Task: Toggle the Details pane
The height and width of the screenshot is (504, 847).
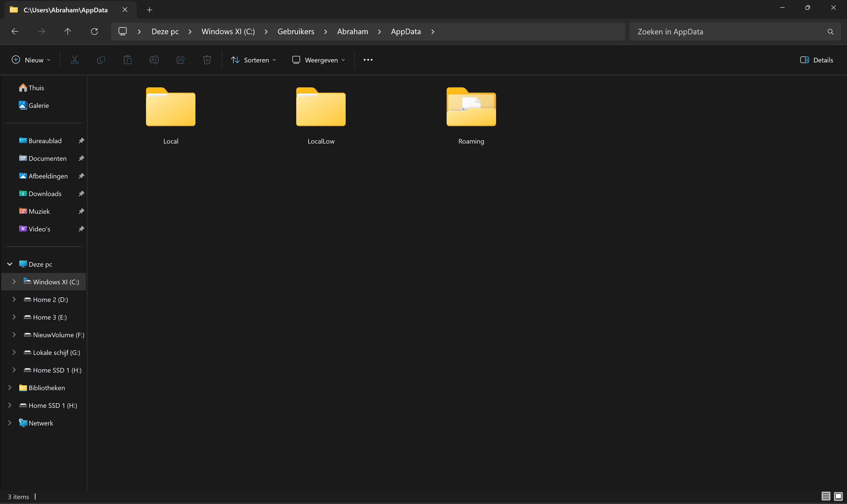Action: point(816,60)
